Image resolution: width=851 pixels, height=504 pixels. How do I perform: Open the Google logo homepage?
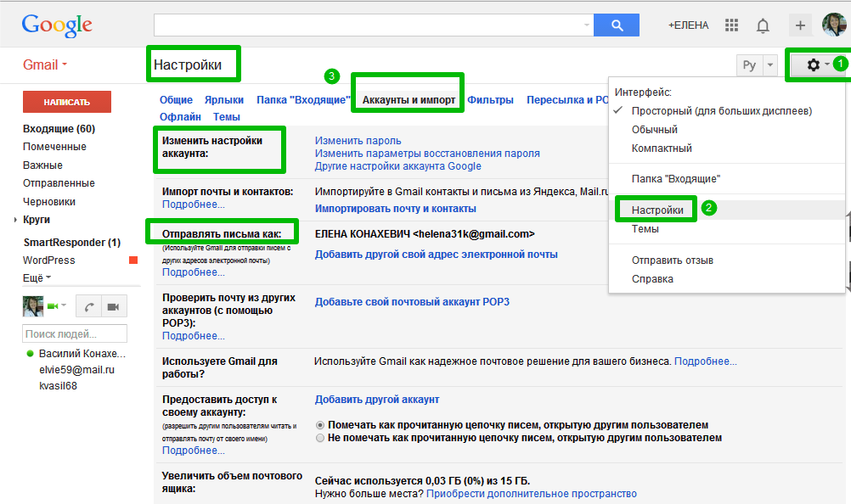[55, 25]
